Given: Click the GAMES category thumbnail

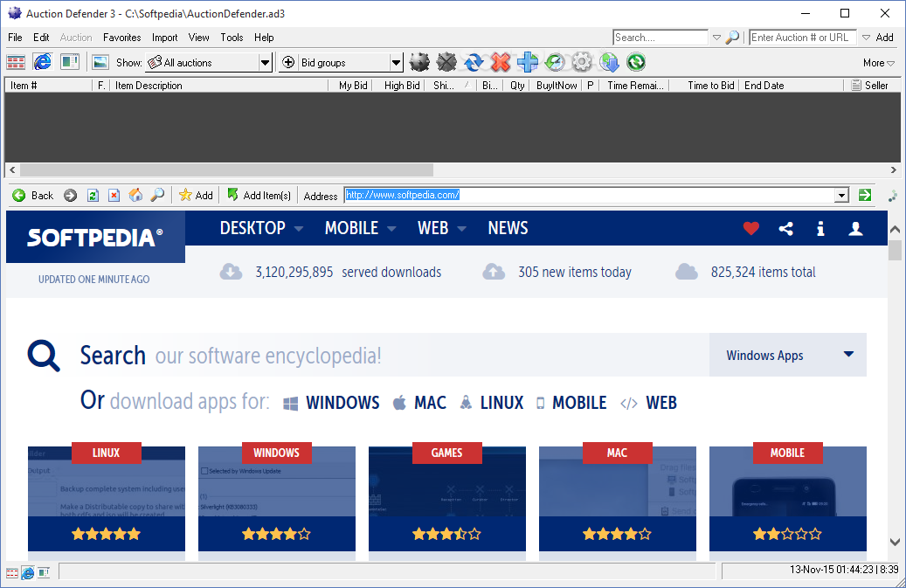Looking at the screenshot, I should click(x=447, y=499).
